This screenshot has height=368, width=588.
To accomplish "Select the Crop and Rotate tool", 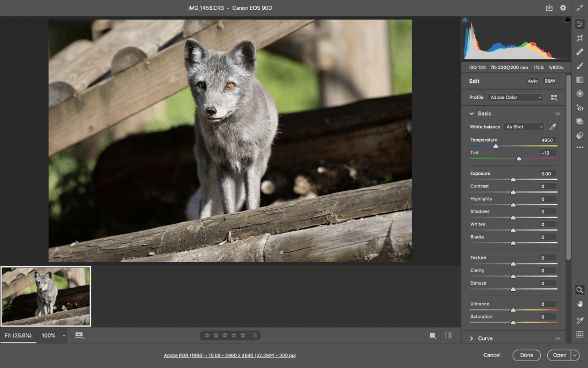I will click(580, 38).
